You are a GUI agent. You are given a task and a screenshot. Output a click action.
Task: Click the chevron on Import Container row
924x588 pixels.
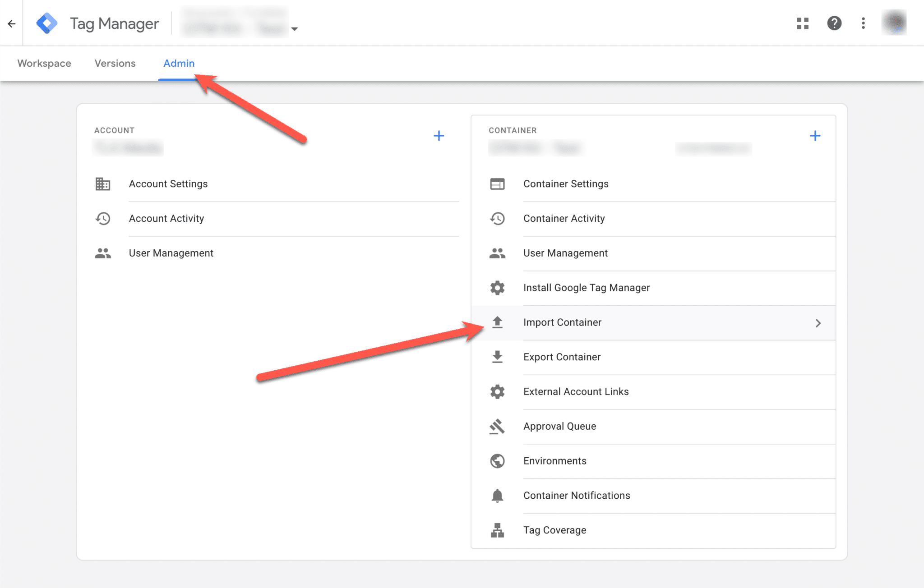click(x=818, y=323)
